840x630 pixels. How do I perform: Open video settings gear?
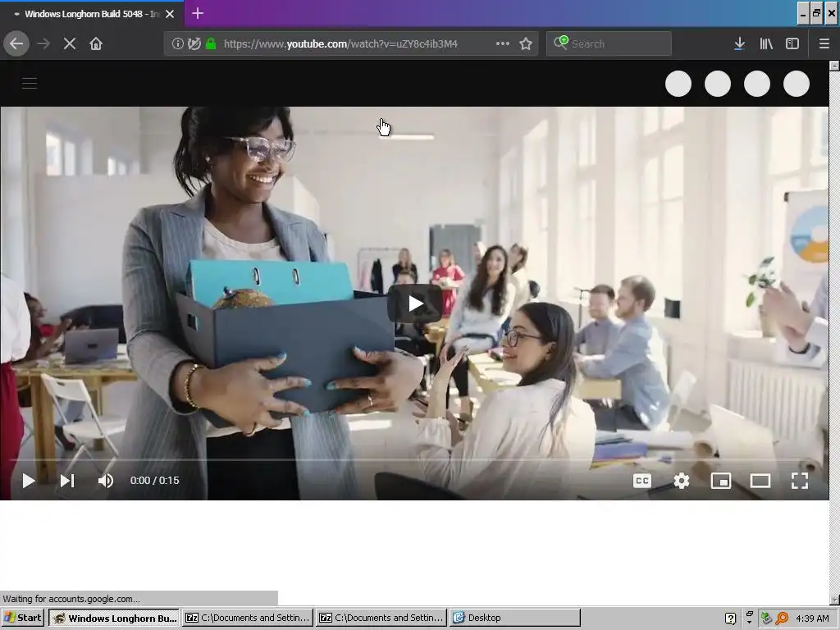682,481
